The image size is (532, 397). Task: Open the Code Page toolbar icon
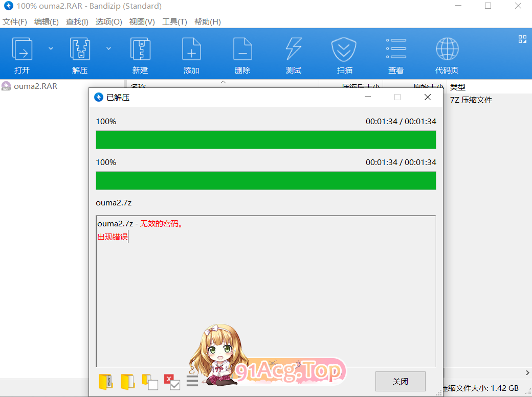pos(447,54)
